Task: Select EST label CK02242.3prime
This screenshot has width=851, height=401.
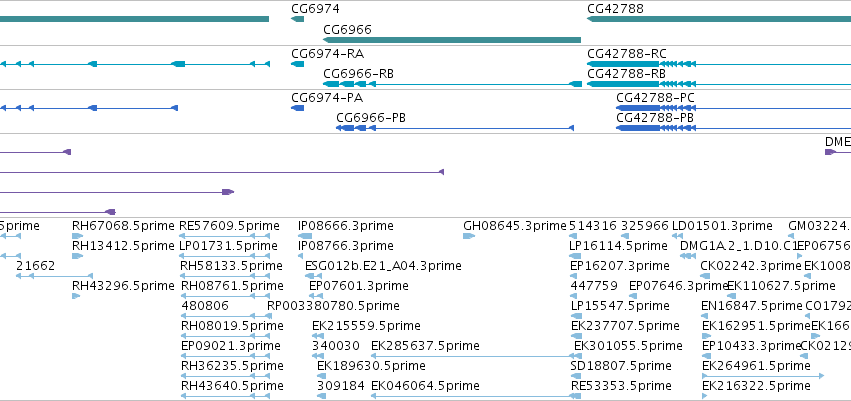Action: coord(751,266)
